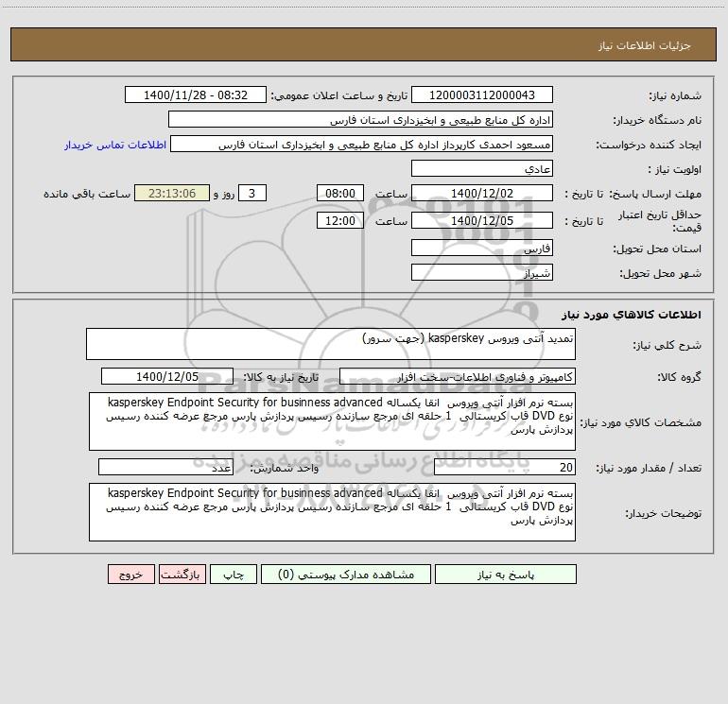
Task: Click label 'توضیحات خریدار:'
Action: (664, 514)
